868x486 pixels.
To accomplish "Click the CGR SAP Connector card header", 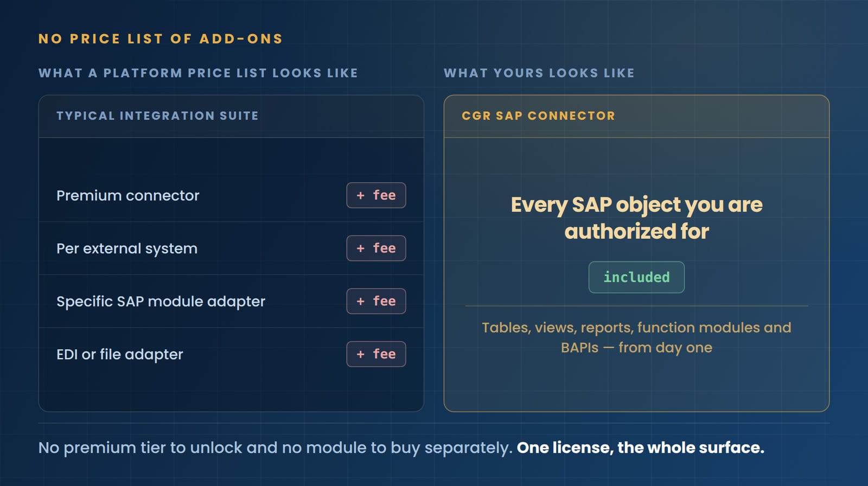I will click(x=636, y=116).
